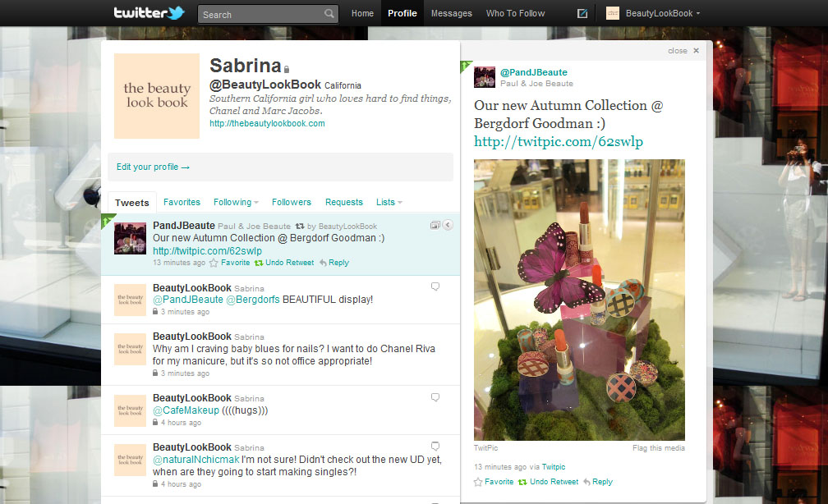Image resolution: width=828 pixels, height=504 pixels.
Task: Click reply arrow icon in timeline retweeted tweet
Action: (323, 263)
